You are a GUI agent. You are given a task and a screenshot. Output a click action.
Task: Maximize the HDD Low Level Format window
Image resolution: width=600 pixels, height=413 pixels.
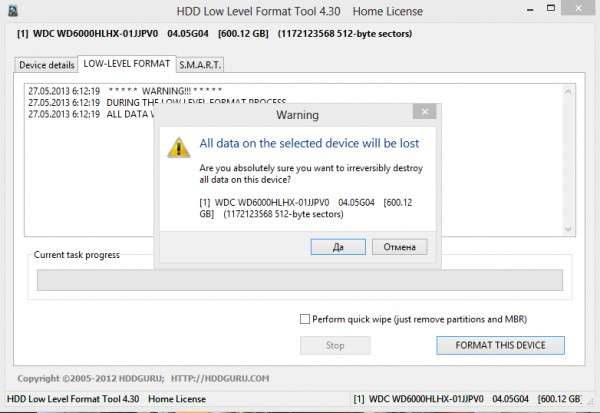click(551, 8)
